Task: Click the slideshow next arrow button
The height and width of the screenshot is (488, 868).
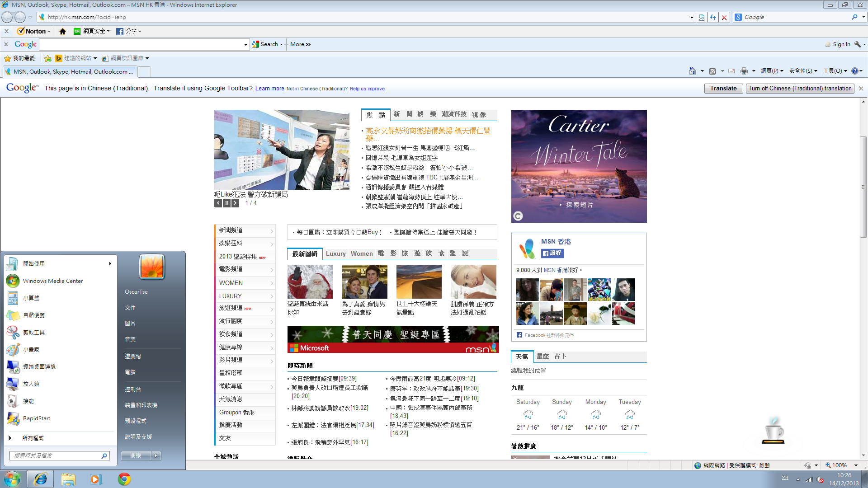Action: (235, 203)
